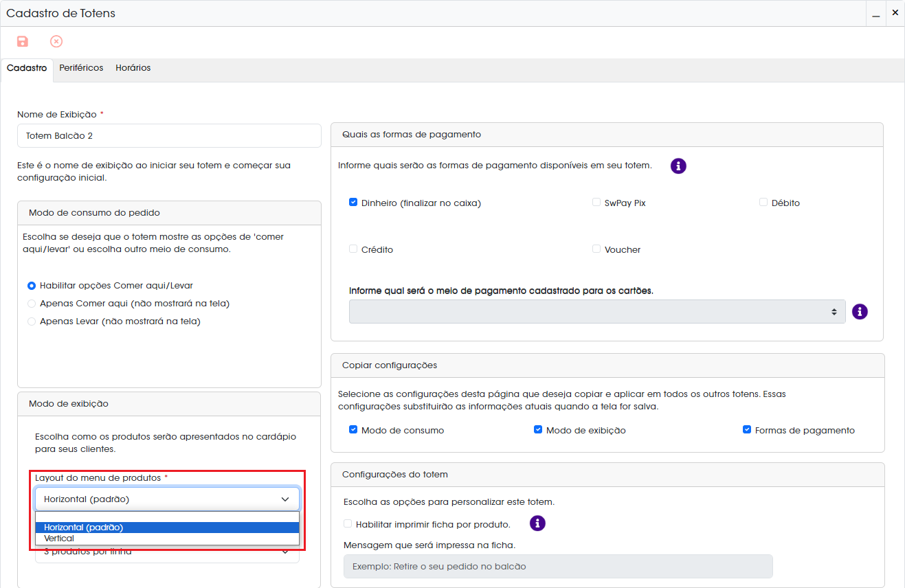Click 'Informe qual será o meio de pagamento' label
Image resolution: width=905 pixels, height=588 pixels.
501,291
